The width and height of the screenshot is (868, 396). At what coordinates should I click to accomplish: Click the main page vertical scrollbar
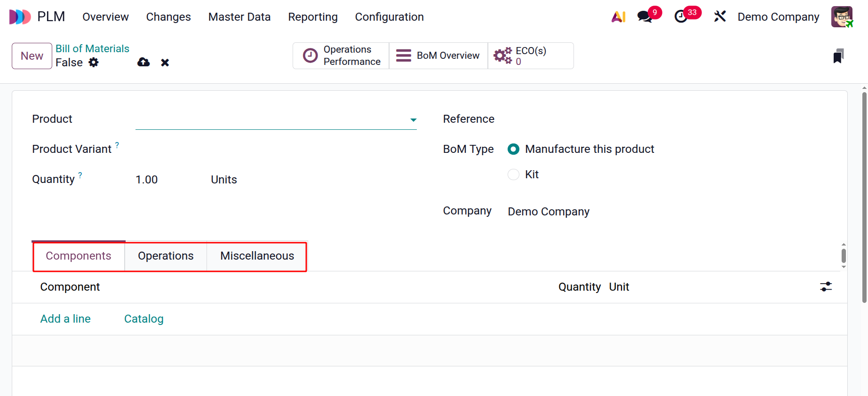click(864, 198)
